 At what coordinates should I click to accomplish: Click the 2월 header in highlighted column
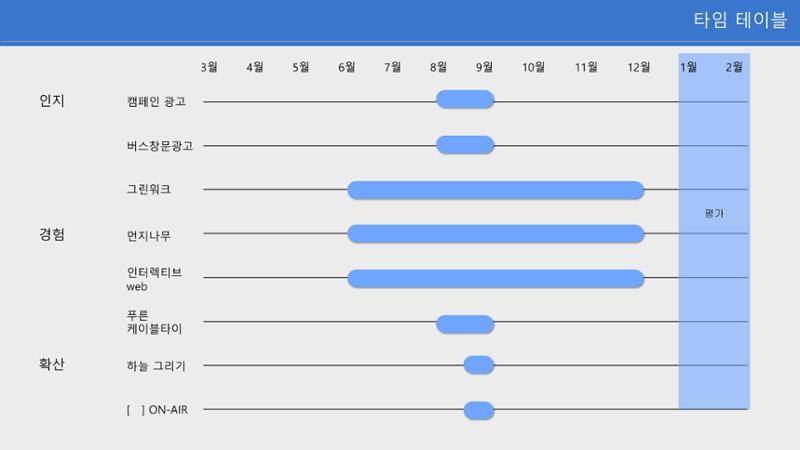734,67
